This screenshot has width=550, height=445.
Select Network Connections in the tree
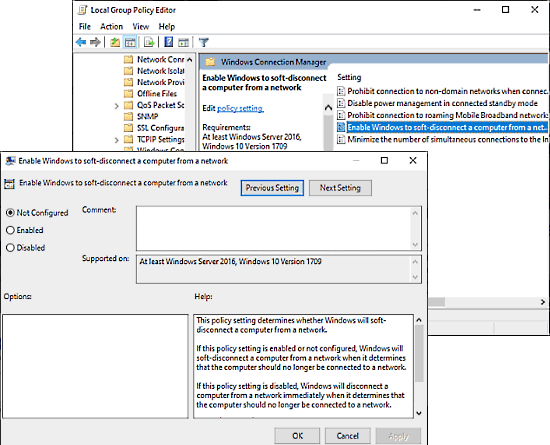160,59
